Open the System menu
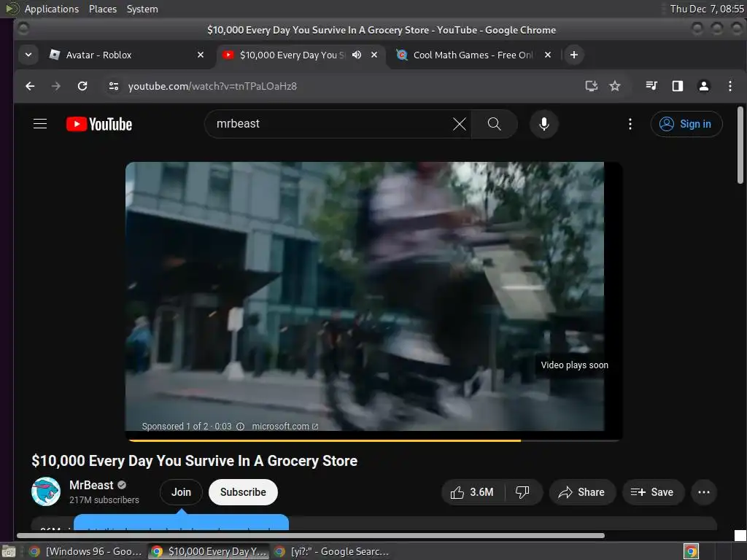The height and width of the screenshot is (560, 747). [x=142, y=9]
